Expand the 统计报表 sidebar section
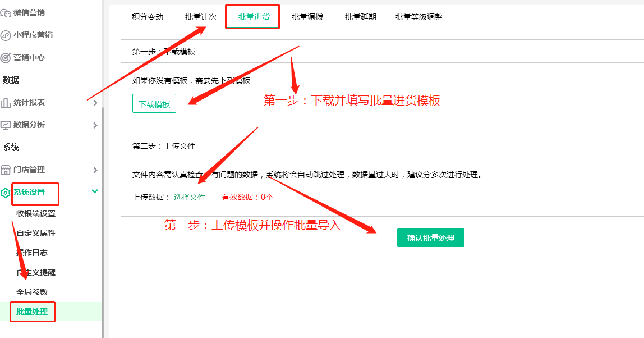644x338 pixels. point(95,102)
